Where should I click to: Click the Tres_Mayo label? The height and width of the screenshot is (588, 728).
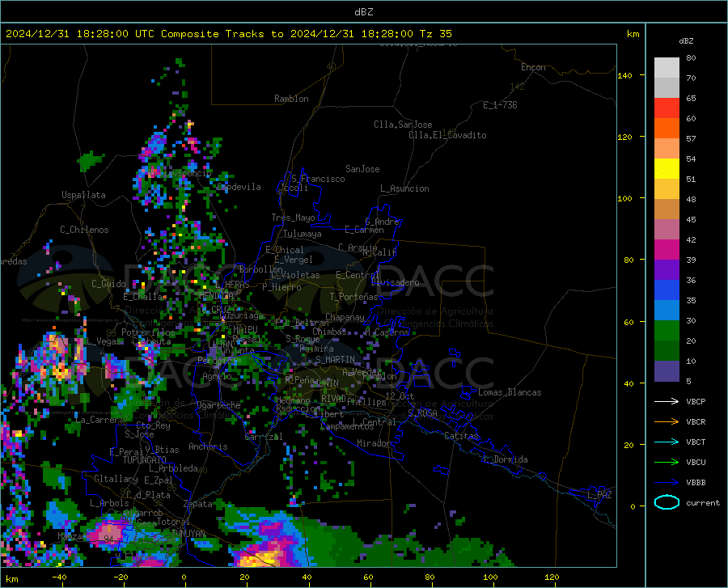point(293,218)
